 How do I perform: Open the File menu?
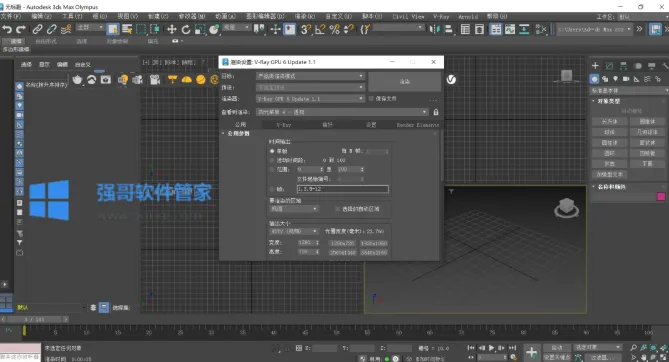[11, 16]
